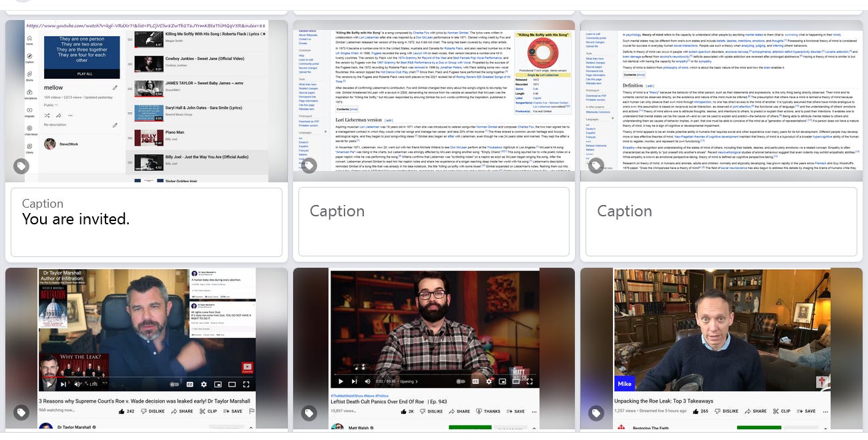
Task: Click the tag icon on the Unpacking the Roe Leak card
Action: [x=596, y=413]
